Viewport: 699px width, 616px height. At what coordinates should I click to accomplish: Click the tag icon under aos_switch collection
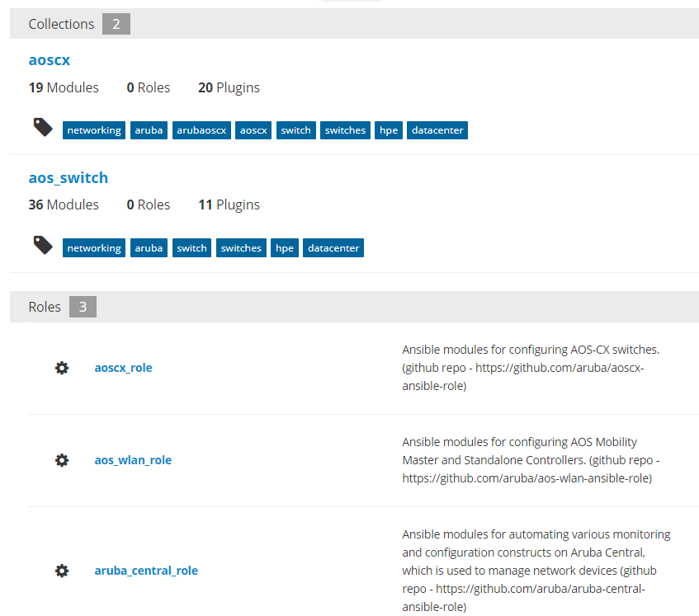[x=43, y=245]
